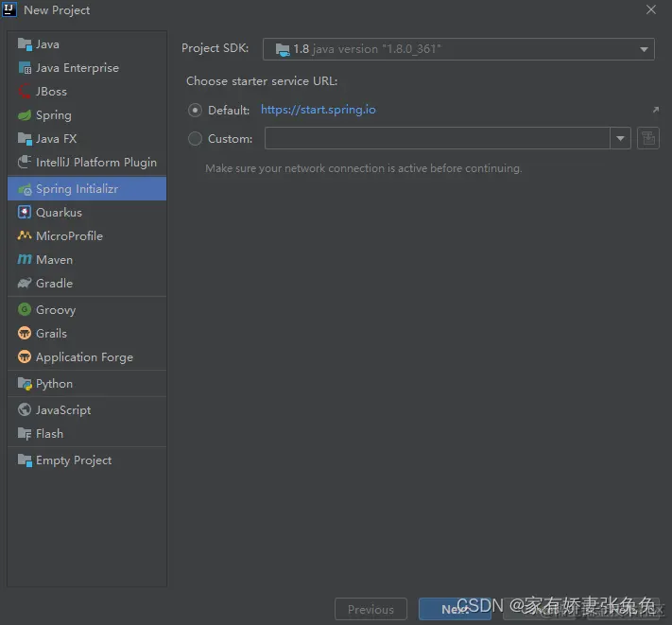Pick Maven project type
Screen dimensions: 672x625
pyautogui.click(x=87, y=259)
